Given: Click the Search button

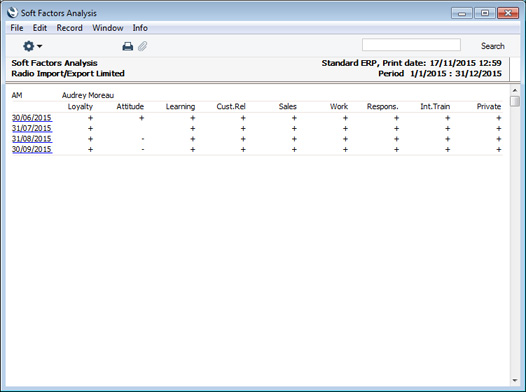Looking at the screenshot, I should click(x=492, y=46).
